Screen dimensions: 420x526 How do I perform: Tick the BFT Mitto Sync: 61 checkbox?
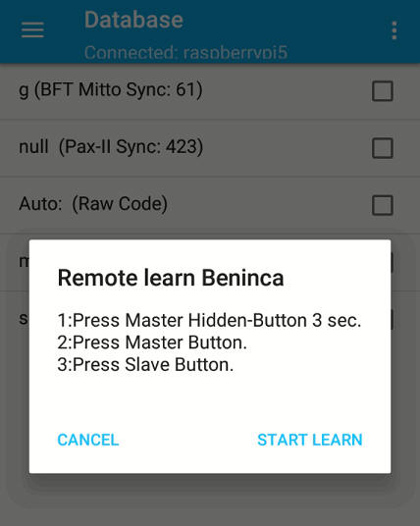click(x=383, y=91)
